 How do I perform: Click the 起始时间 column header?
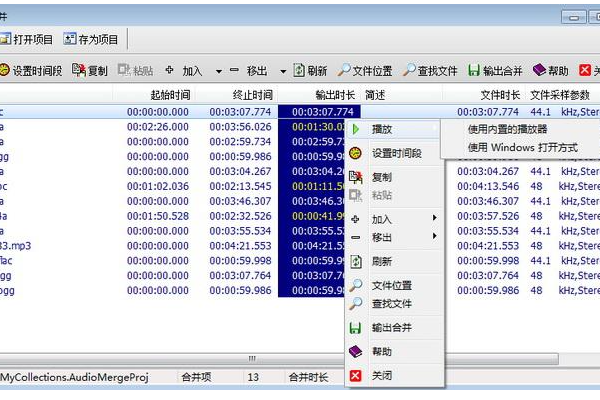pyautogui.click(x=170, y=95)
